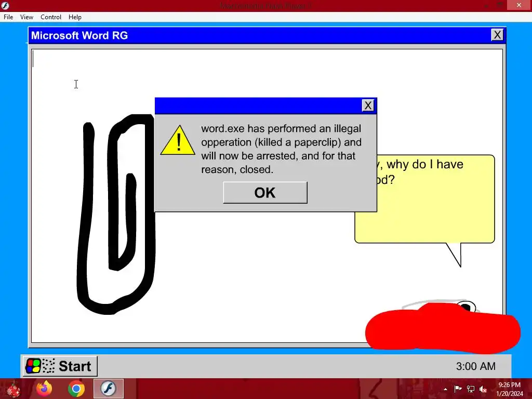Click the Flash Player title bar icon
Screen dimensions: 532x399
click(5, 5)
